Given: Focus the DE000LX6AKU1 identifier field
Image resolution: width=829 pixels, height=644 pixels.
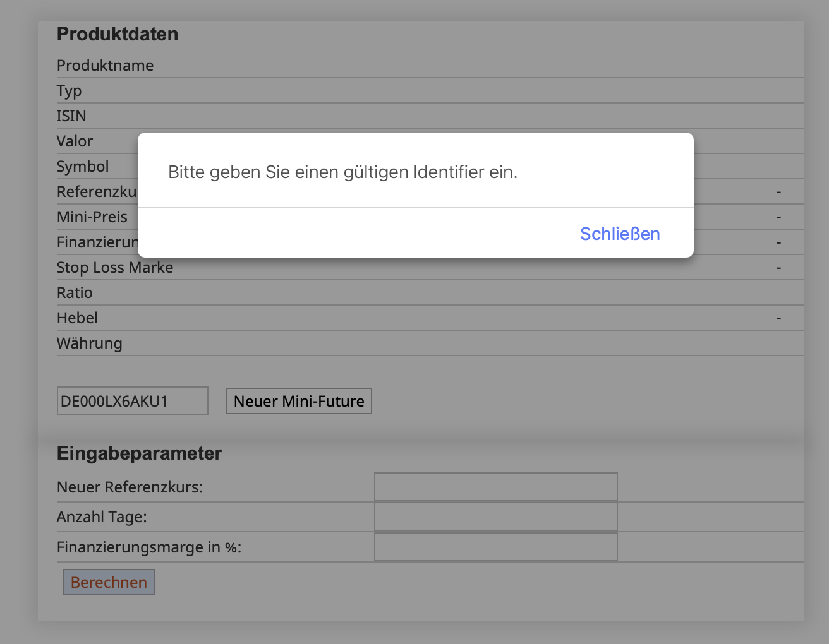Looking at the screenshot, I should coord(132,401).
